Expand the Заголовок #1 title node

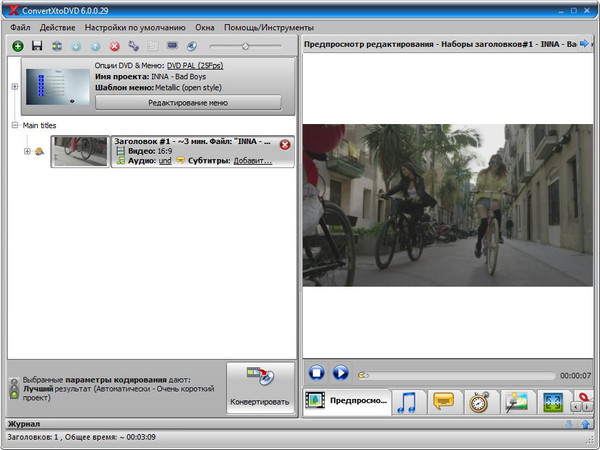point(27,152)
